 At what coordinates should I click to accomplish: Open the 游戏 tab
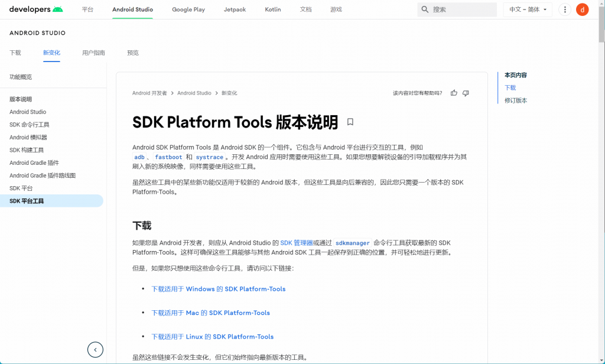click(x=336, y=9)
